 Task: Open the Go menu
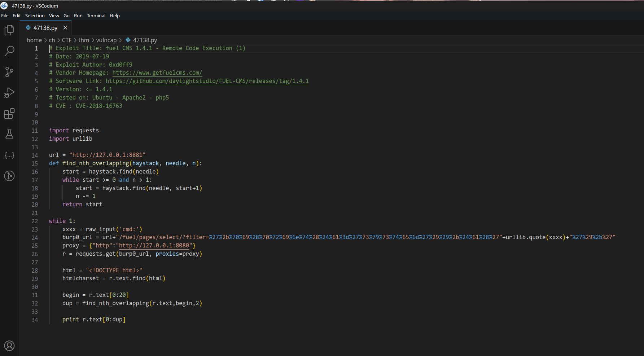click(66, 16)
